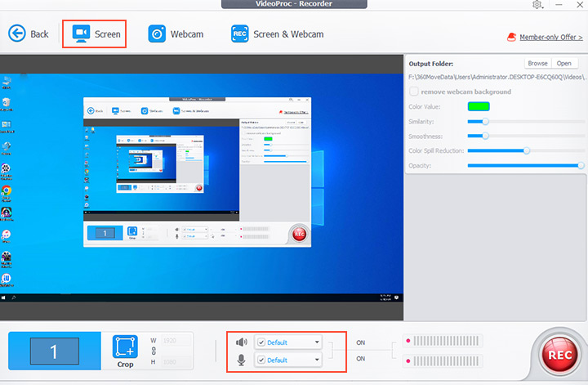Switch to the Webcam recording mode
Screen dimensions: 588x385
(176, 34)
